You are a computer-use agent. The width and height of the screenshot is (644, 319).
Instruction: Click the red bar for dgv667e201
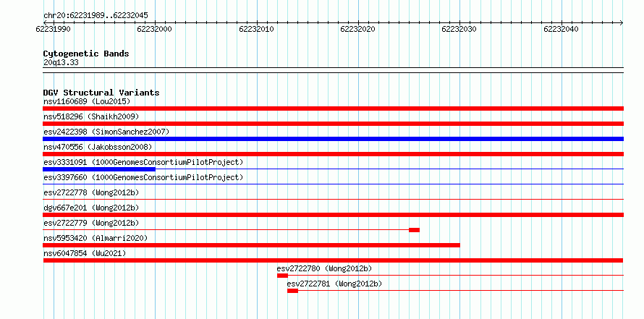(x=333, y=215)
